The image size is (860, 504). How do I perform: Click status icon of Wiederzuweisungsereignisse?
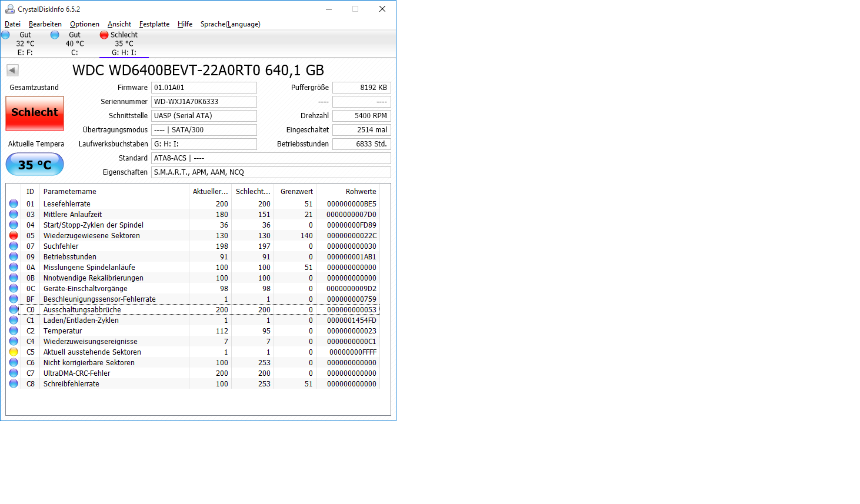[x=14, y=341]
